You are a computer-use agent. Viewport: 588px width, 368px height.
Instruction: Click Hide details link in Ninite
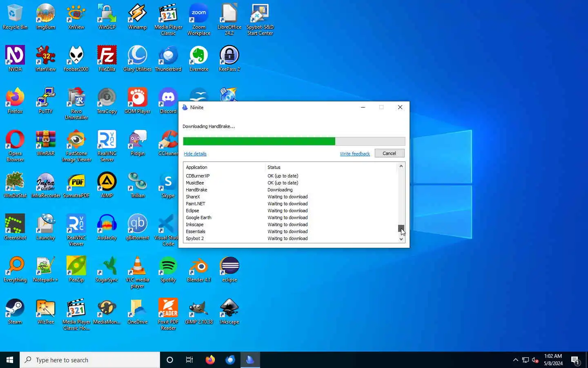point(195,154)
